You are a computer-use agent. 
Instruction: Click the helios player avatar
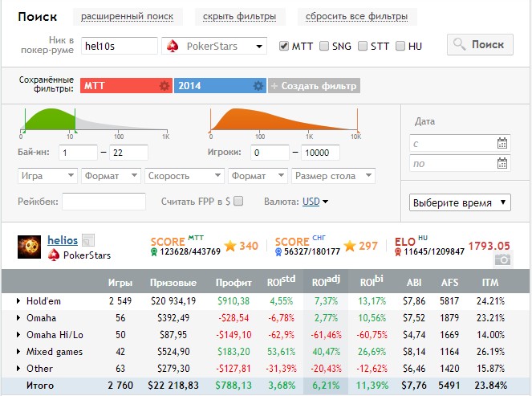(30, 247)
